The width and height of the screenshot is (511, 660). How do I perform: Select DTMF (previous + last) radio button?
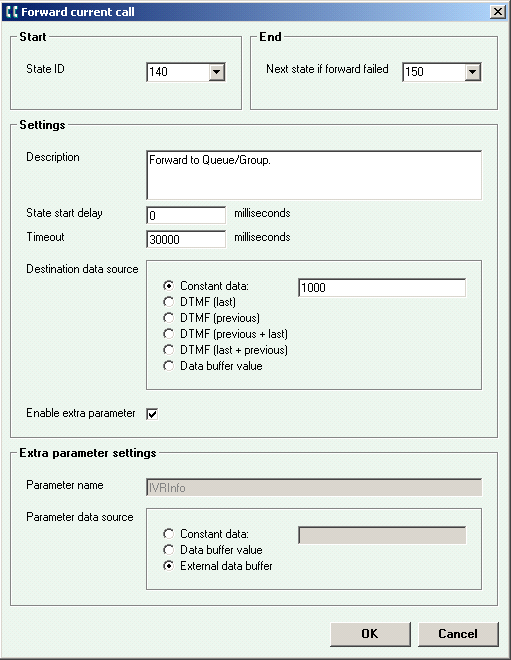click(168, 334)
